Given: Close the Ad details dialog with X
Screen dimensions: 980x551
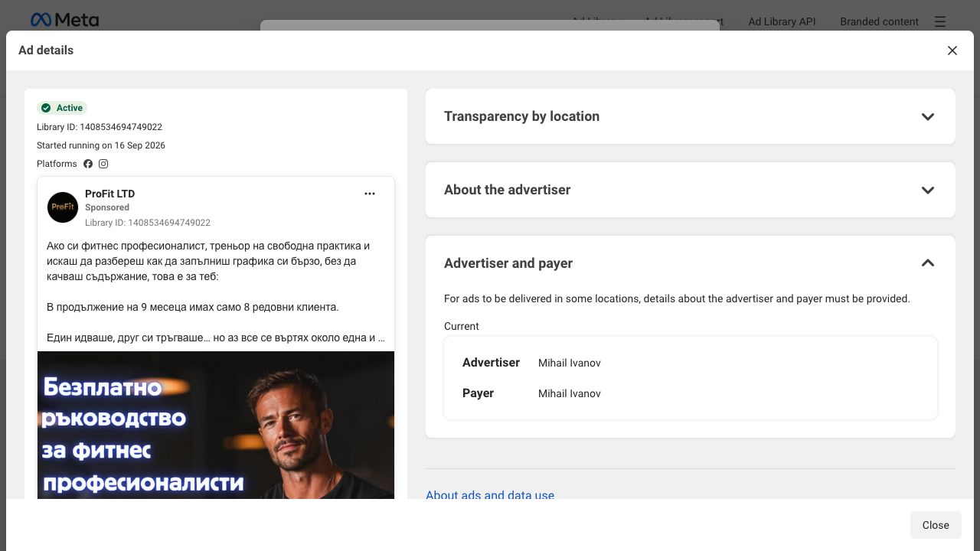Looking at the screenshot, I should click(952, 51).
